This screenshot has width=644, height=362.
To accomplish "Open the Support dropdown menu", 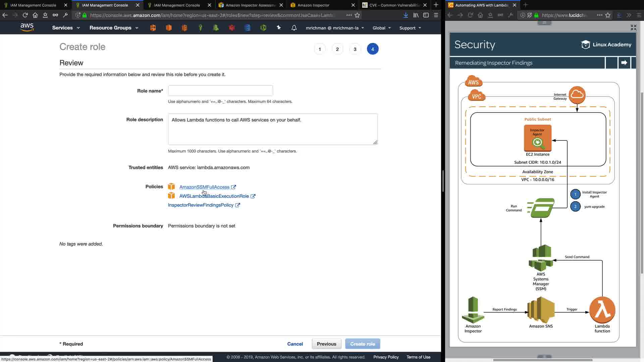I will point(410,28).
